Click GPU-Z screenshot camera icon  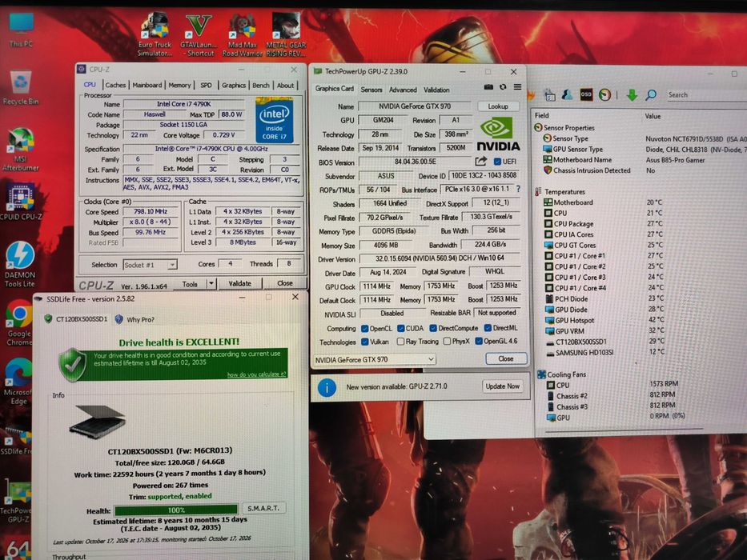tap(488, 87)
